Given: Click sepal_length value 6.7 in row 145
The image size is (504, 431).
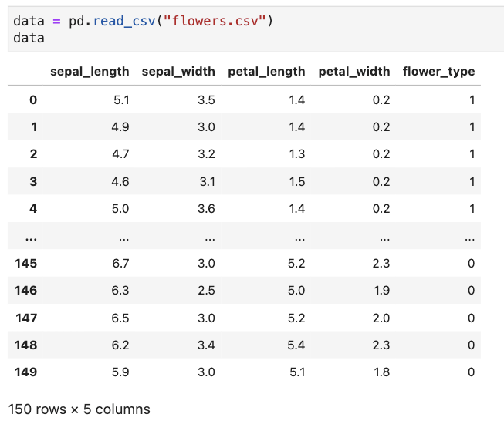Looking at the screenshot, I should pyautogui.click(x=121, y=264).
